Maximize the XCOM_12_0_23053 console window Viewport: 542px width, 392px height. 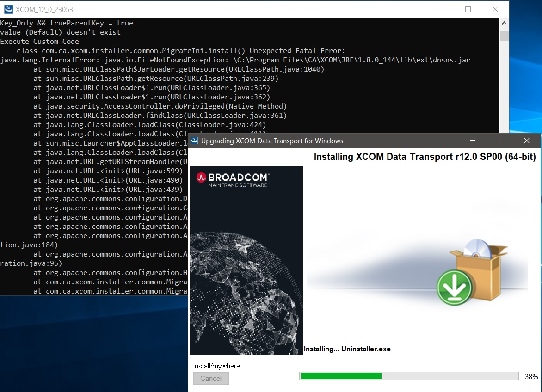click(468, 9)
